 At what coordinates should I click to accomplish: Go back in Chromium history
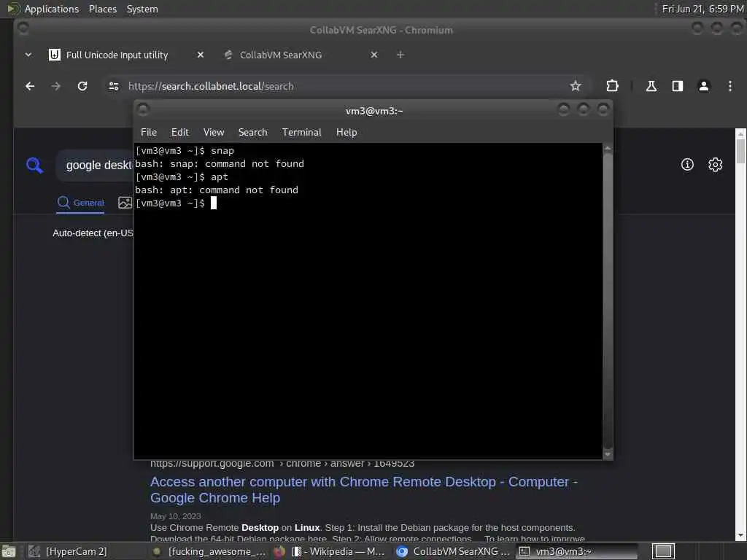[30, 86]
